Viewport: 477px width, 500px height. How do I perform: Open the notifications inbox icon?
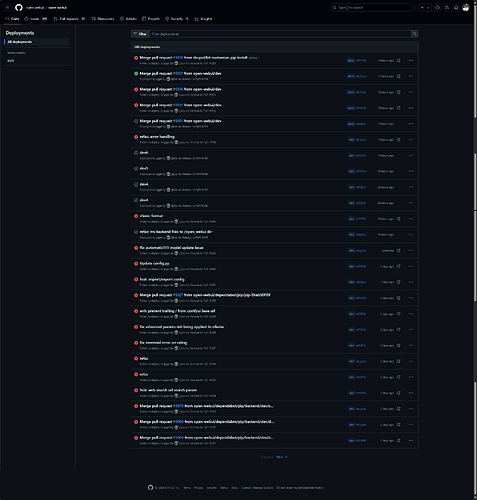(456, 7)
